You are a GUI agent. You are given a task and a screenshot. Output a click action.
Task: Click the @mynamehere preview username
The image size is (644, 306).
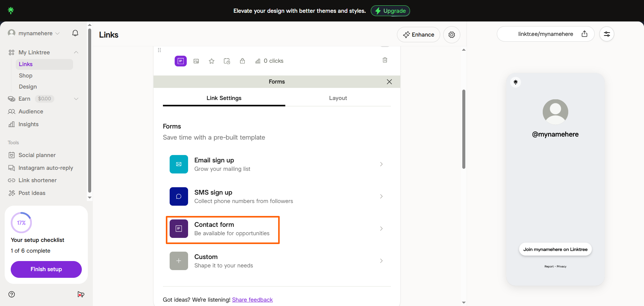(x=555, y=134)
